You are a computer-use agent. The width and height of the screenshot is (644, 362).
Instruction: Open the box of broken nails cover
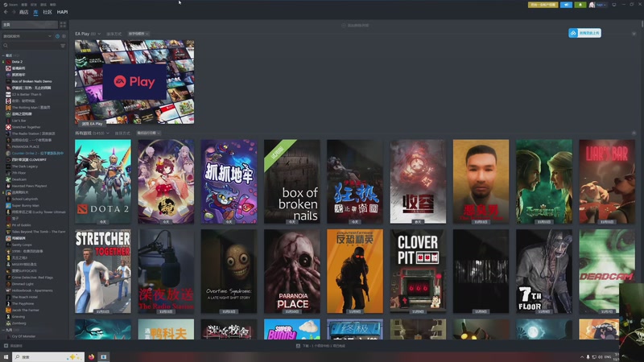[292, 182]
